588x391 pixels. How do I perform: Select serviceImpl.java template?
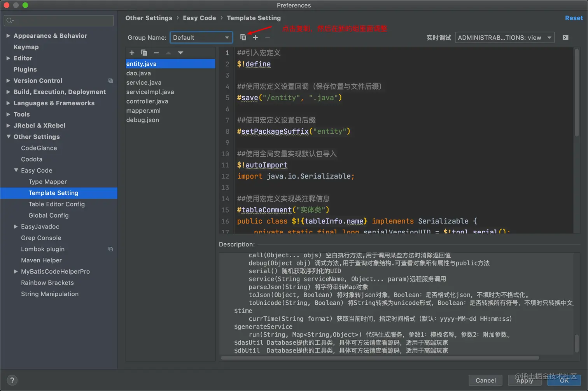(x=170, y=92)
